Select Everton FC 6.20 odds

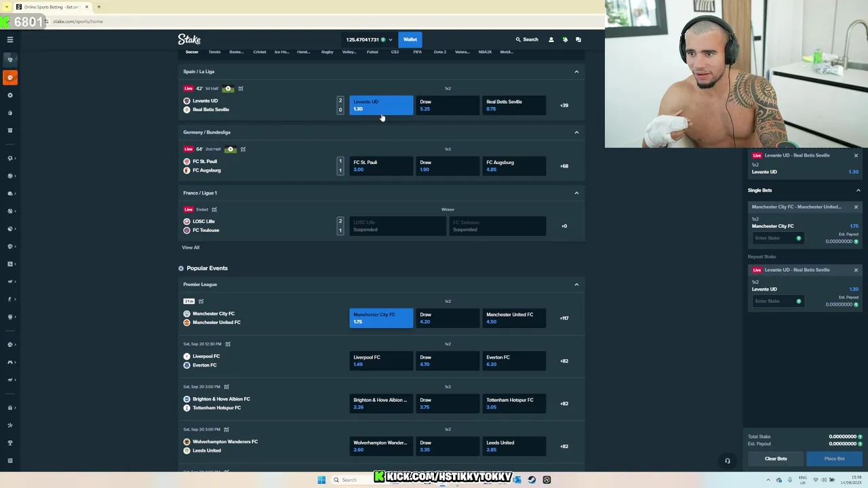[x=514, y=361]
